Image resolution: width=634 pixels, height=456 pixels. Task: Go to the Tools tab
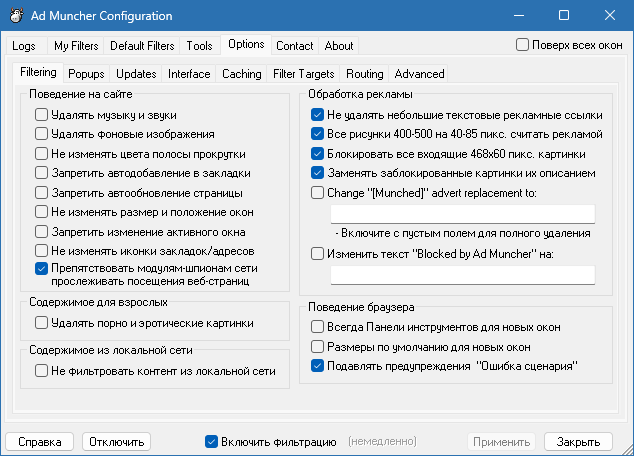tap(199, 46)
